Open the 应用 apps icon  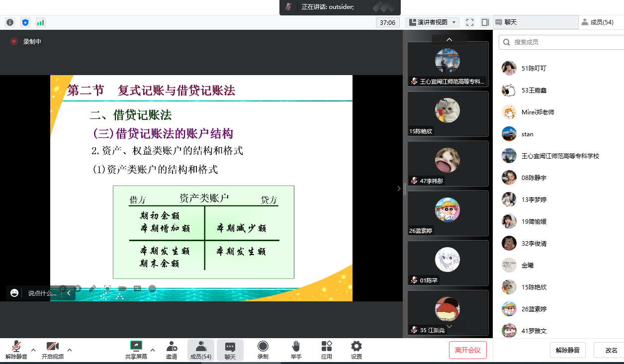tap(326, 350)
